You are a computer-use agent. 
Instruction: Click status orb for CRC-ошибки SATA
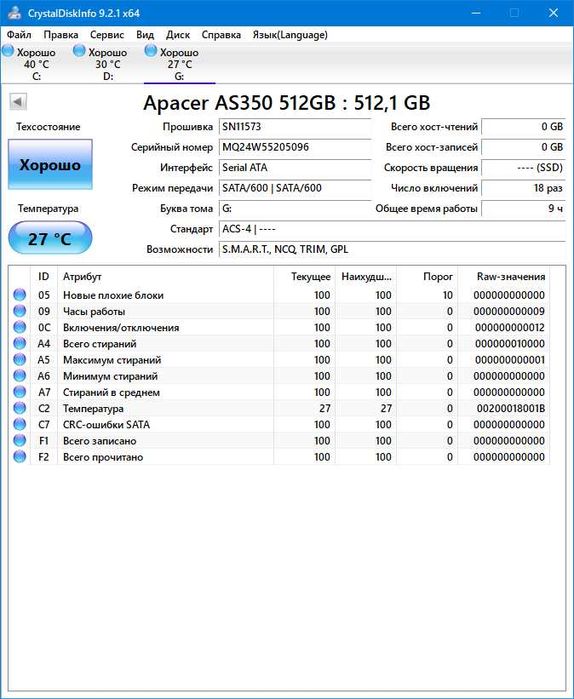tap(20, 424)
